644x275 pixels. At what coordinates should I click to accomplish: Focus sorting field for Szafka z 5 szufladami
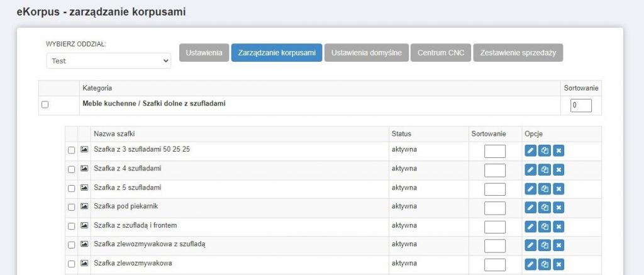[495, 189]
